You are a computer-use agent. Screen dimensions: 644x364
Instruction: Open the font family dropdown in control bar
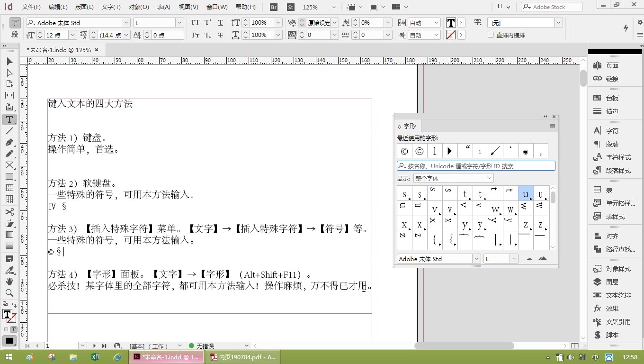tap(126, 23)
